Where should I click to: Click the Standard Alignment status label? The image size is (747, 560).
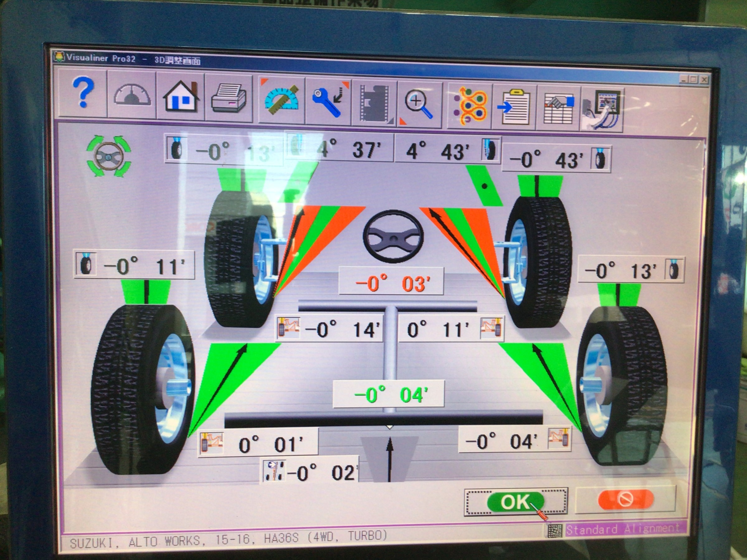pos(623,528)
